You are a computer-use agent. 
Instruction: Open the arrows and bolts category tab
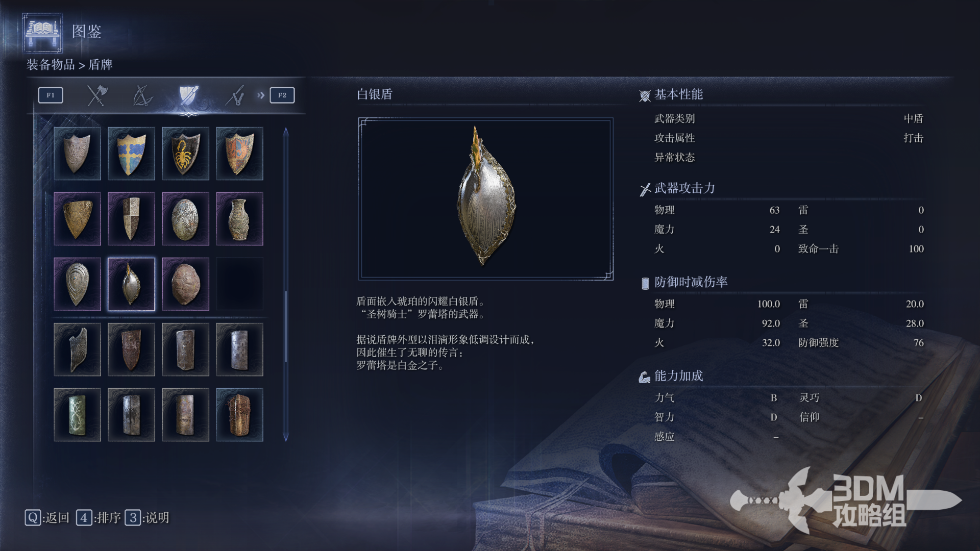coord(235,95)
